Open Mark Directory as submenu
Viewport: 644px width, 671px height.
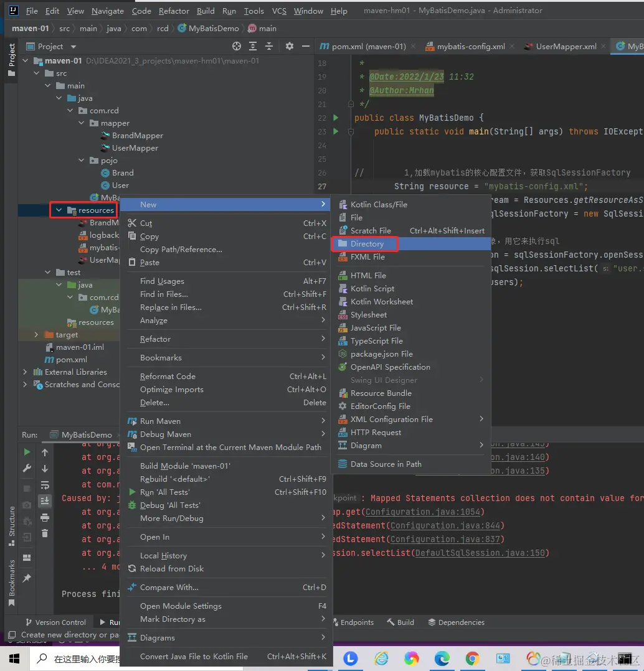227,619
